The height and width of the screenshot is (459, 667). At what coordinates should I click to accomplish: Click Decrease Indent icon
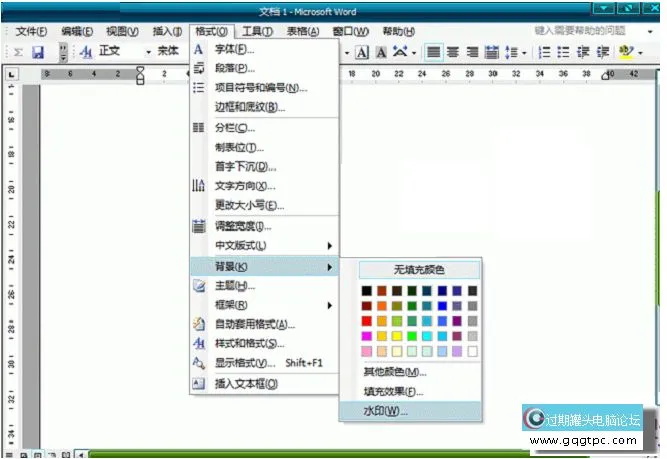coord(583,52)
